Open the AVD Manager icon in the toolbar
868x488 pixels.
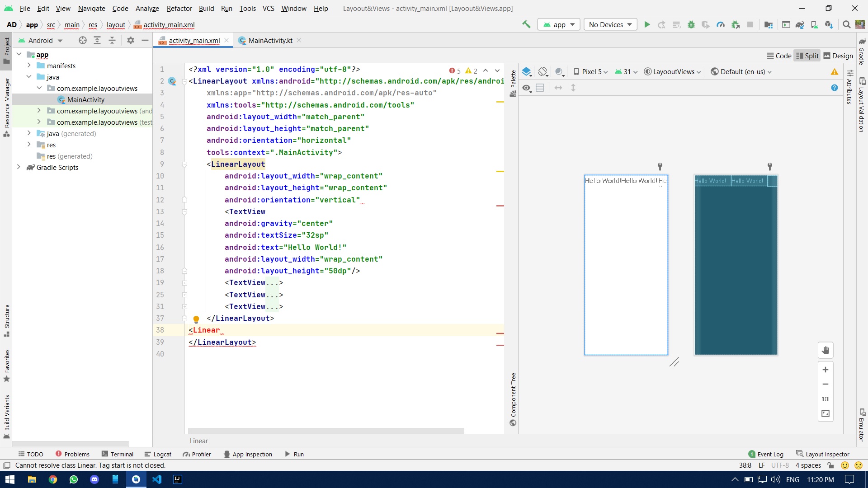[x=814, y=24]
